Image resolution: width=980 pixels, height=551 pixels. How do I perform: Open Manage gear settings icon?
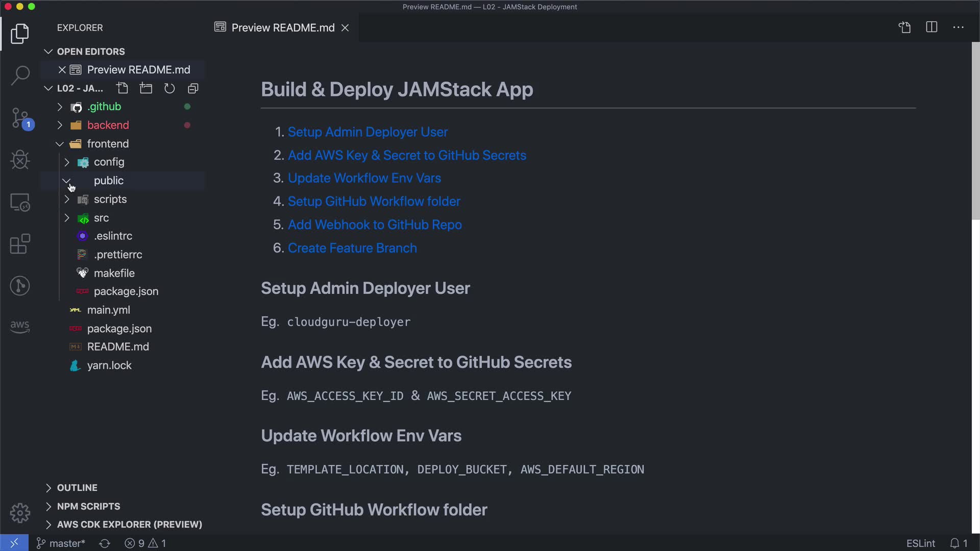20,512
